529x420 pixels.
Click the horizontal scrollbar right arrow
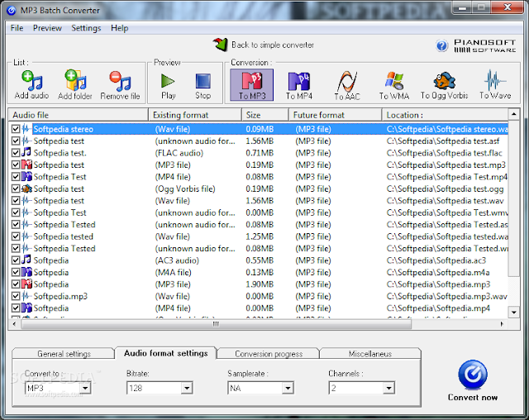tap(502, 324)
